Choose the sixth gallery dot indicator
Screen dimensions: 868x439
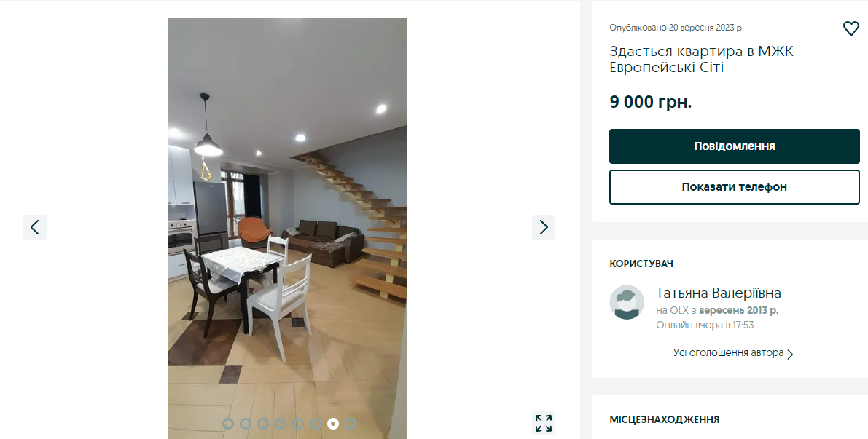pos(316,424)
